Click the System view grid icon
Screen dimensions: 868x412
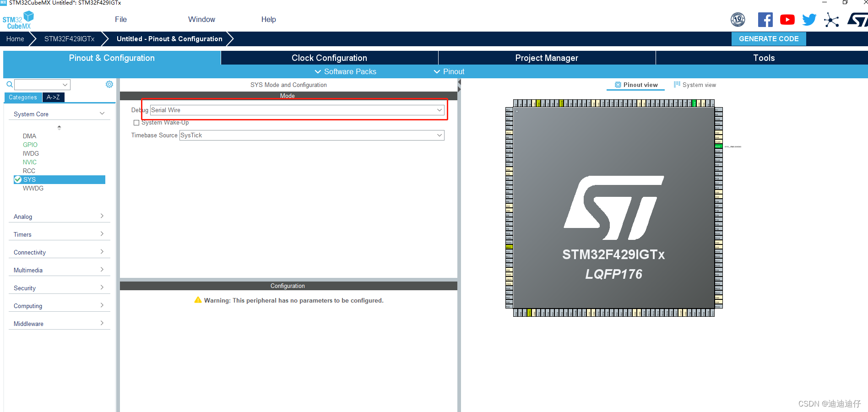(x=677, y=85)
